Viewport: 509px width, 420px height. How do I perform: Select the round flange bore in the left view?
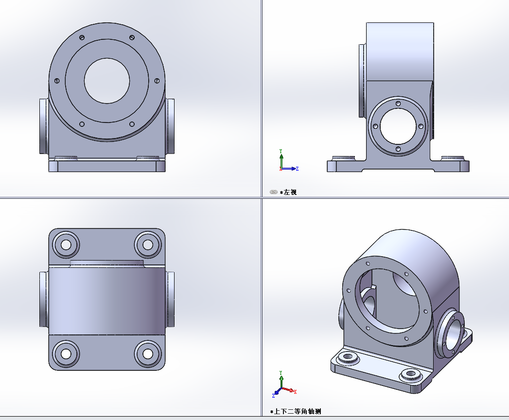click(x=398, y=126)
